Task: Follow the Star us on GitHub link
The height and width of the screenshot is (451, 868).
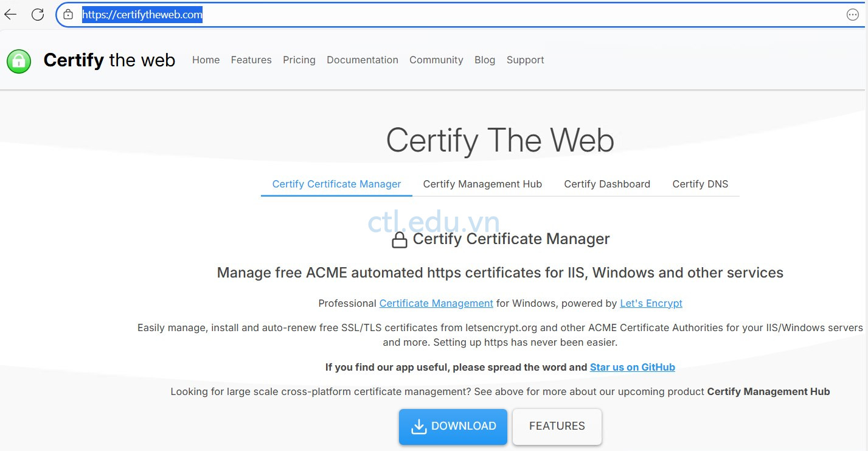Action: click(x=632, y=367)
